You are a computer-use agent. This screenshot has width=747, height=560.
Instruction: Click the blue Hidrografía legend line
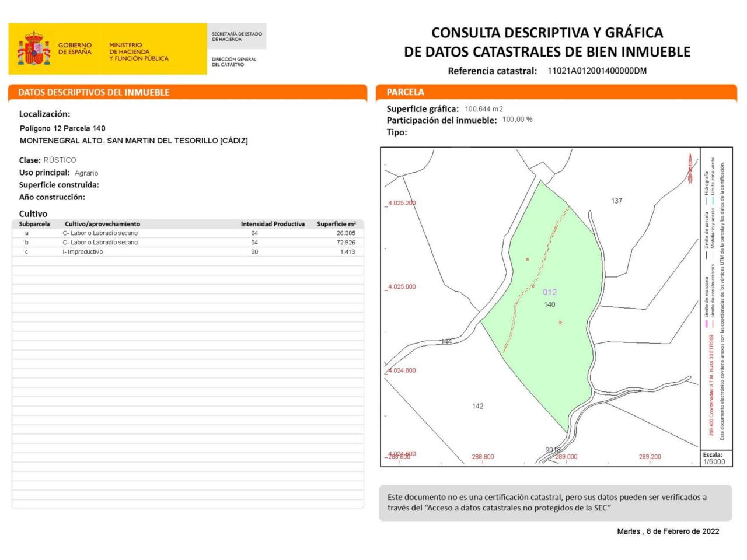[706, 200]
